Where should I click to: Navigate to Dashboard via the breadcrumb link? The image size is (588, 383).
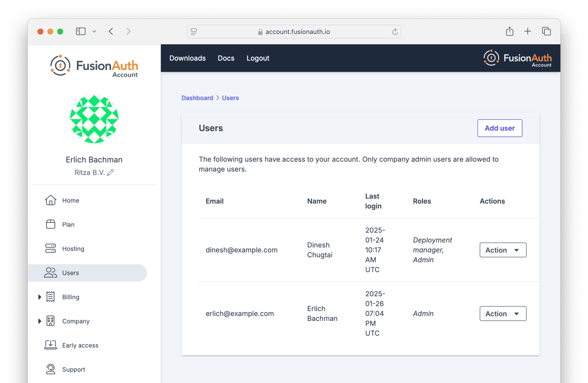197,98
